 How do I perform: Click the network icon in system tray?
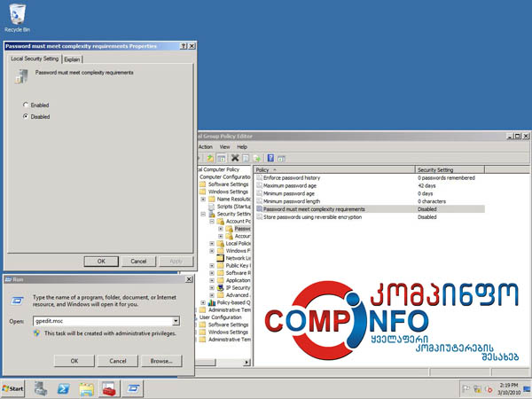point(477,389)
